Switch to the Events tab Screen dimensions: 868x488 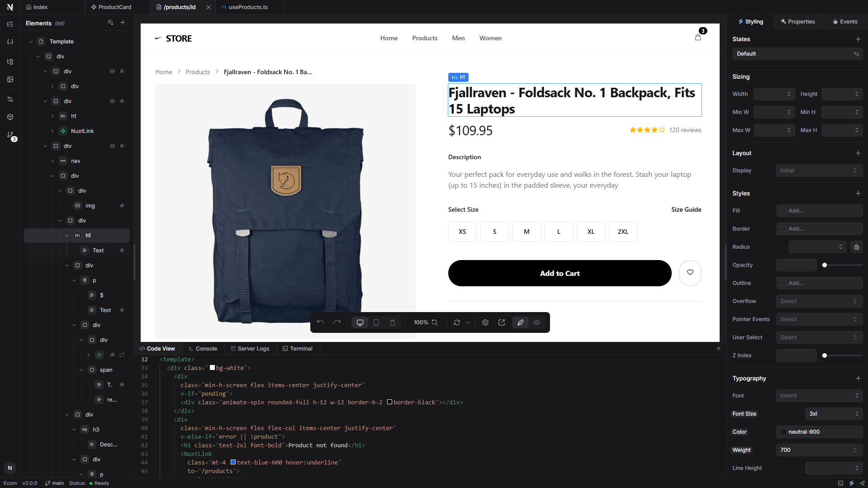click(845, 22)
